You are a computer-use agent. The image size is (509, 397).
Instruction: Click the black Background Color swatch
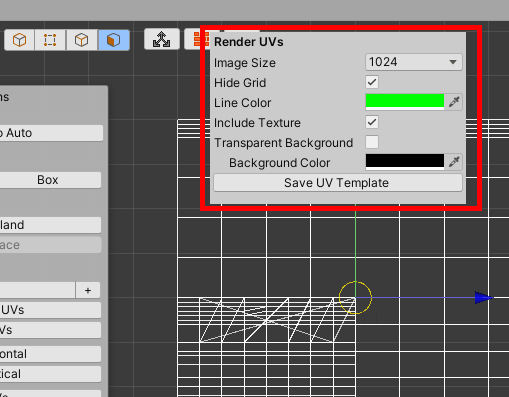coord(405,162)
